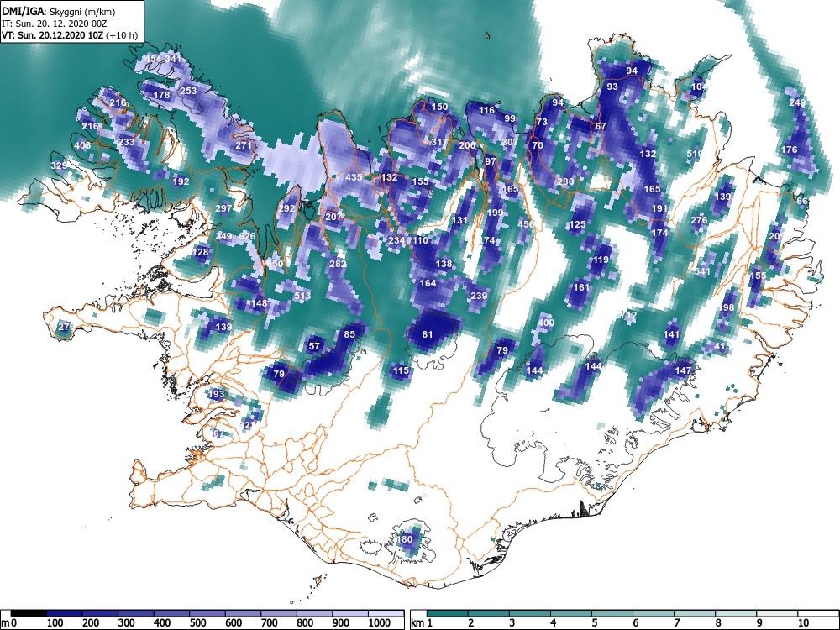Screen dimensions: 840x630
Task: Click the map value 150 on the north coast
Action: (x=439, y=107)
